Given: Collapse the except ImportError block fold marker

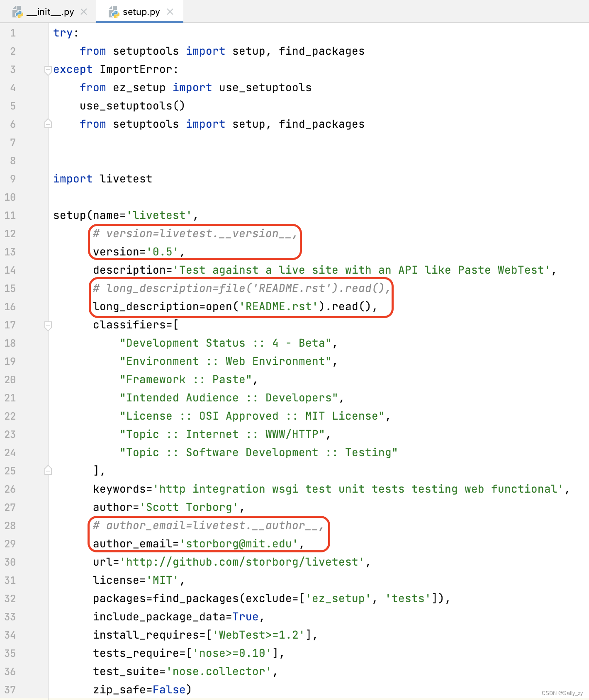Looking at the screenshot, I should click(48, 70).
